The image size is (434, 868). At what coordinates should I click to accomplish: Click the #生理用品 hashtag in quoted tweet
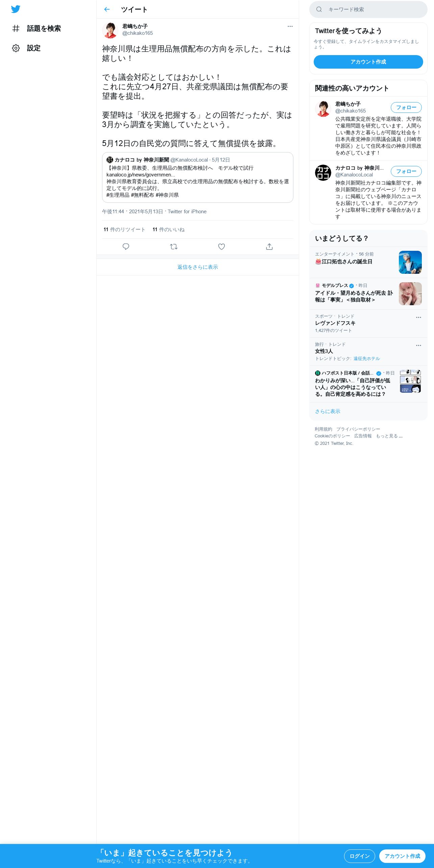tap(118, 195)
